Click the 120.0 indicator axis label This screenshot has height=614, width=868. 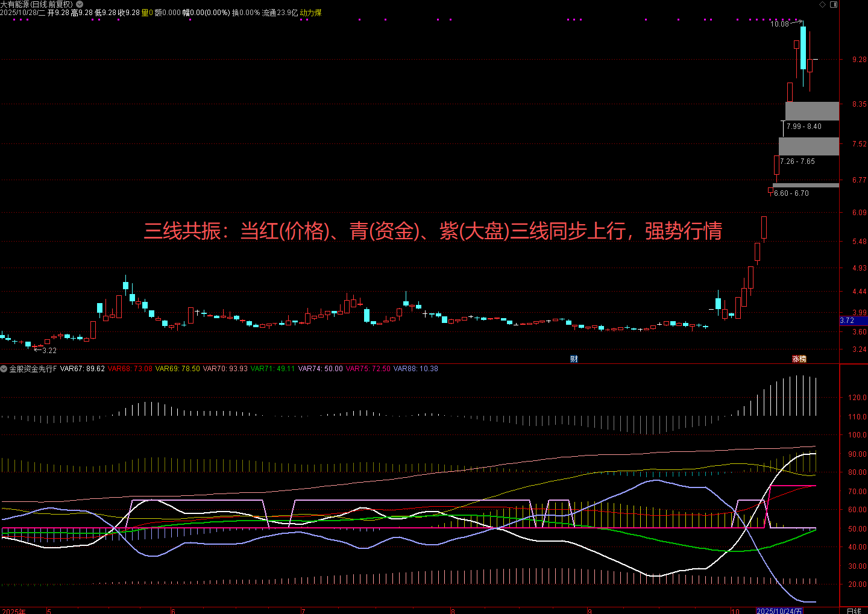click(x=857, y=398)
